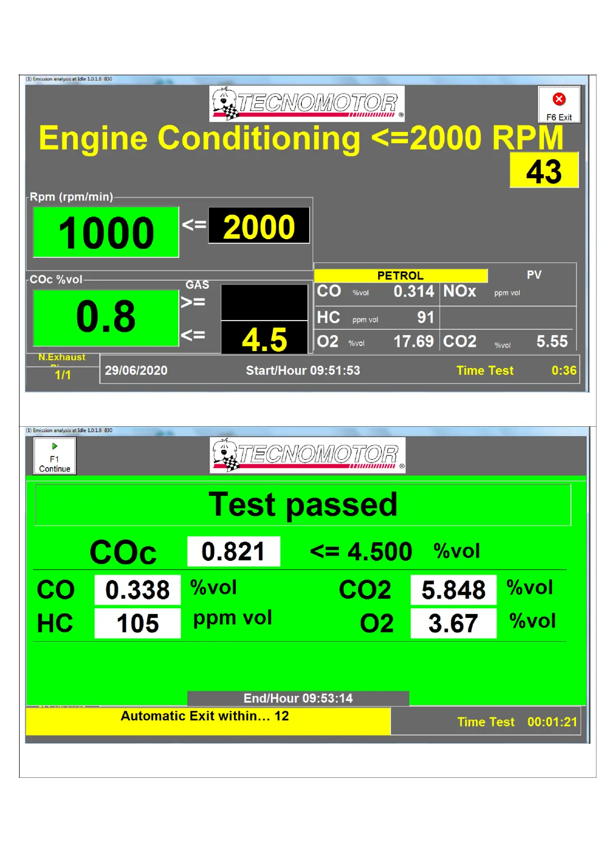The image size is (613, 868).
Task: Click the live CO value 0.314
Action: (414, 291)
